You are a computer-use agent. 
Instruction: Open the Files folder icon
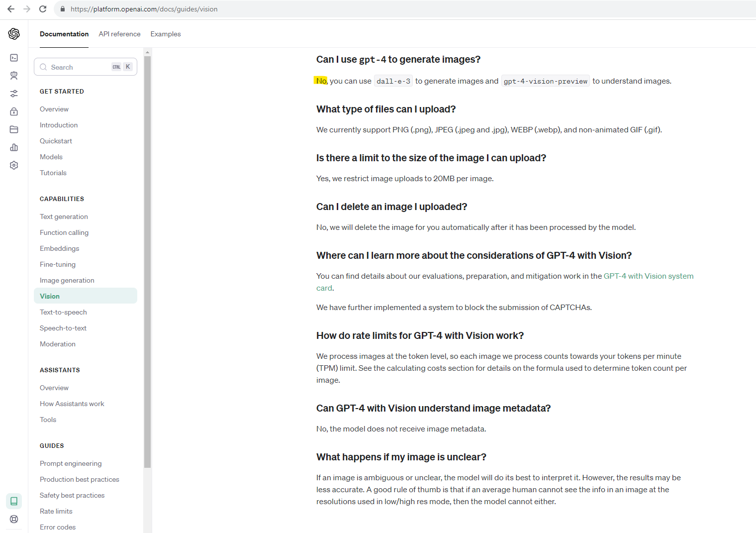point(14,129)
